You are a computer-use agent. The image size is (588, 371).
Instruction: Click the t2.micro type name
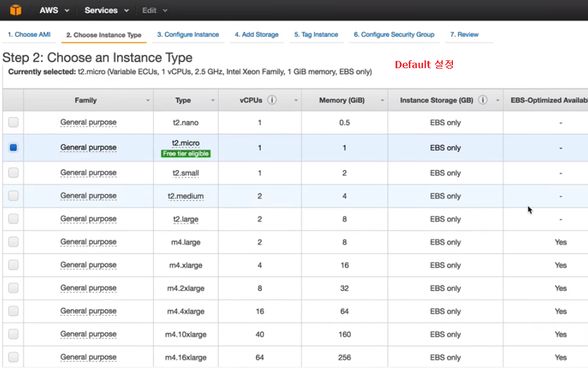point(186,143)
